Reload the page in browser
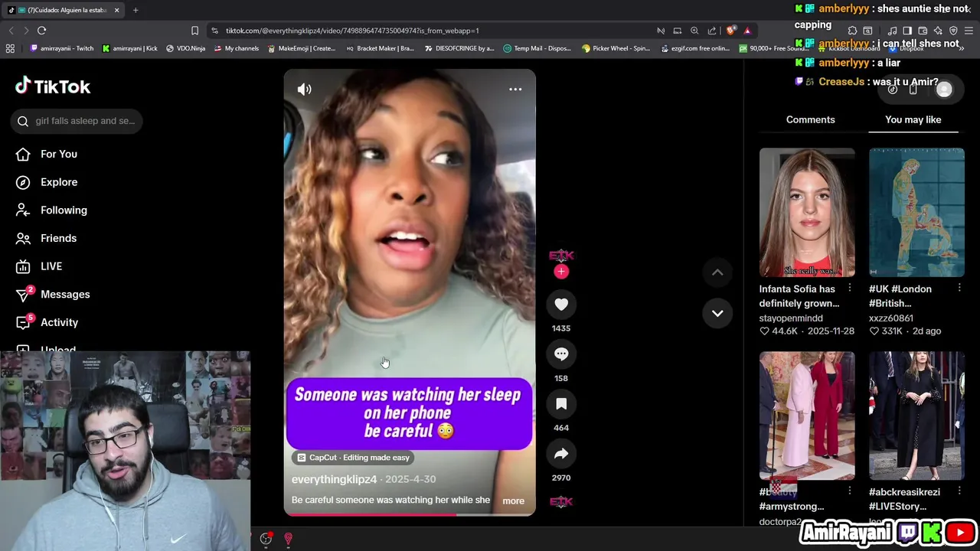This screenshot has width=980, height=551. pos(41,31)
